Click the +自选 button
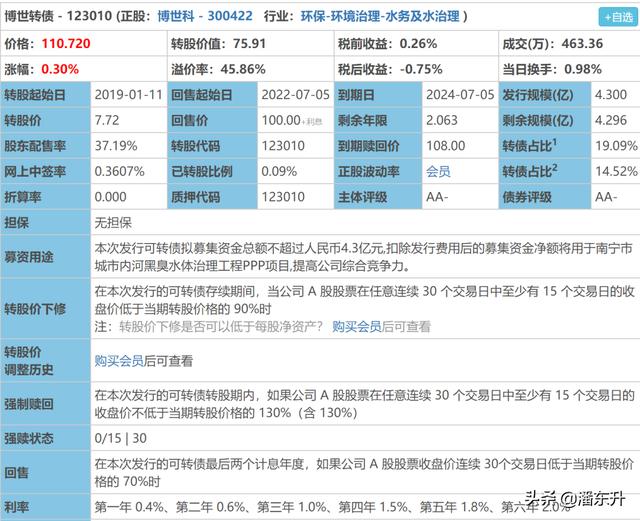640x521 pixels. pyautogui.click(x=618, y=17)
